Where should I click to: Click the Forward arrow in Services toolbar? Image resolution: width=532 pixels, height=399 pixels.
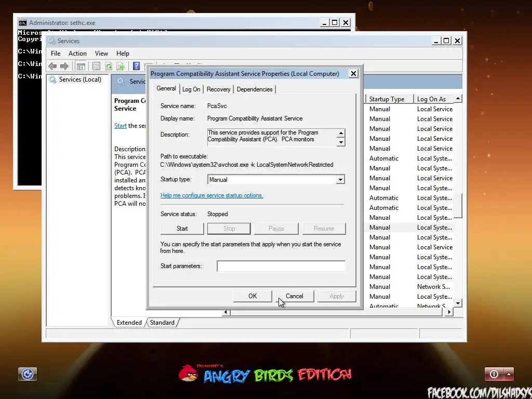[x=64, y=66]
